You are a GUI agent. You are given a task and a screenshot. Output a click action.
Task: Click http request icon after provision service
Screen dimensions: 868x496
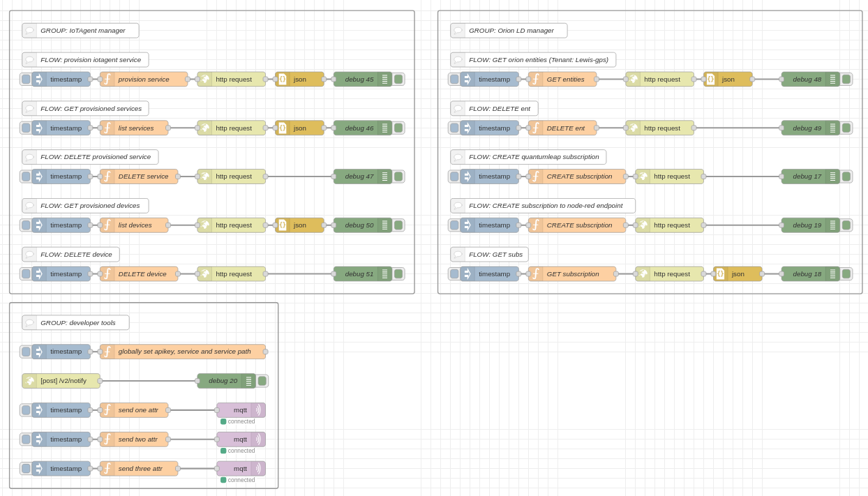205,80
